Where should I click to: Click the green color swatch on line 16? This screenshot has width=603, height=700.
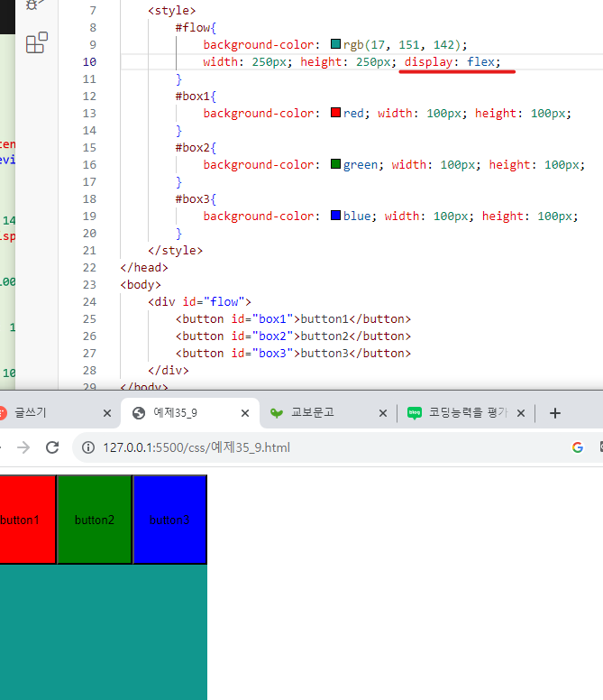point(336,164)
